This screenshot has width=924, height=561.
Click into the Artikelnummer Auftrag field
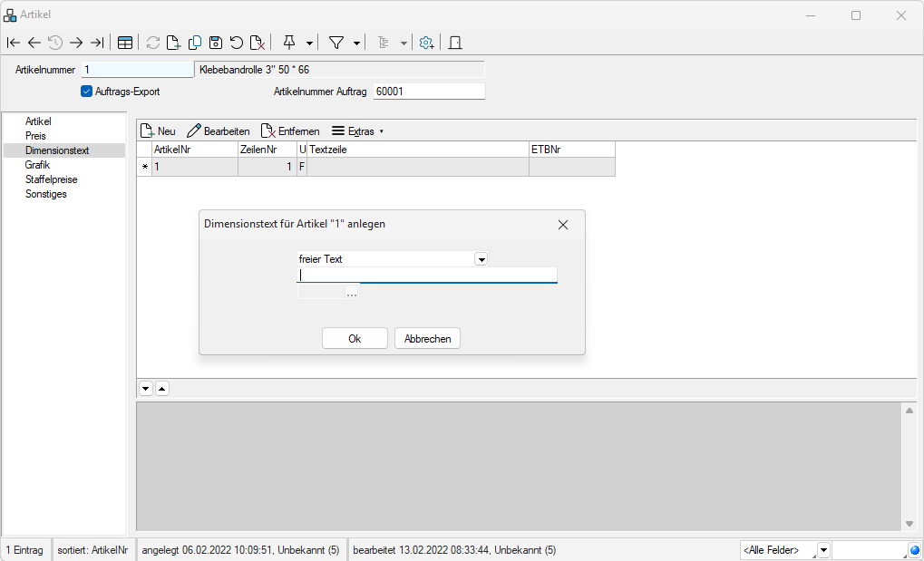pyautogui.click(x=428, y=92)
